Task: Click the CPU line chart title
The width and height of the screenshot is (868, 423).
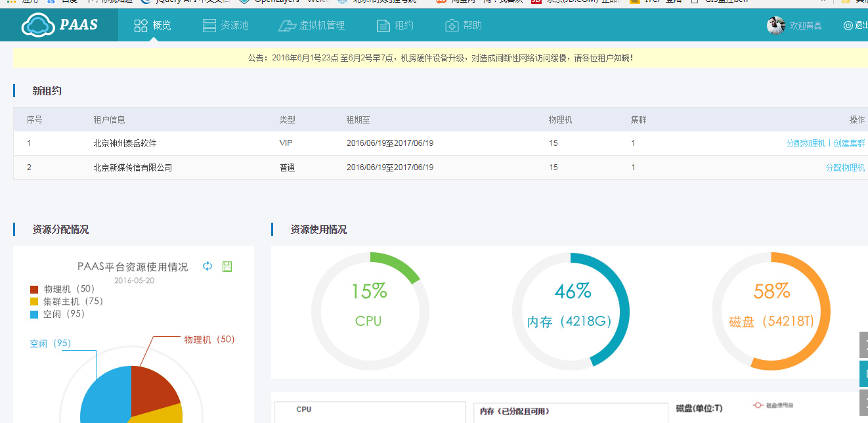Action: pyautogui.click(x=303, y=409)
